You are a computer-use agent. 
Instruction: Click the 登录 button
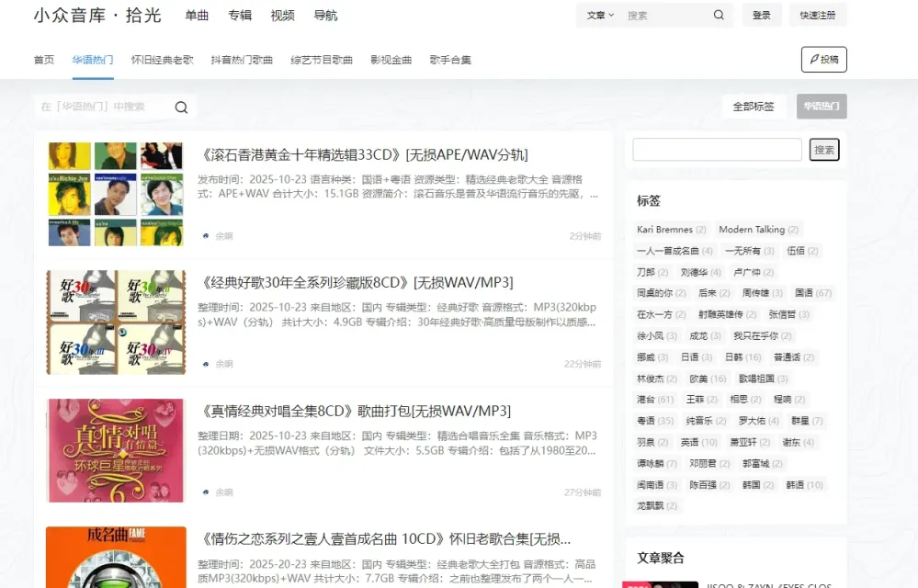[x=761, y=16]
